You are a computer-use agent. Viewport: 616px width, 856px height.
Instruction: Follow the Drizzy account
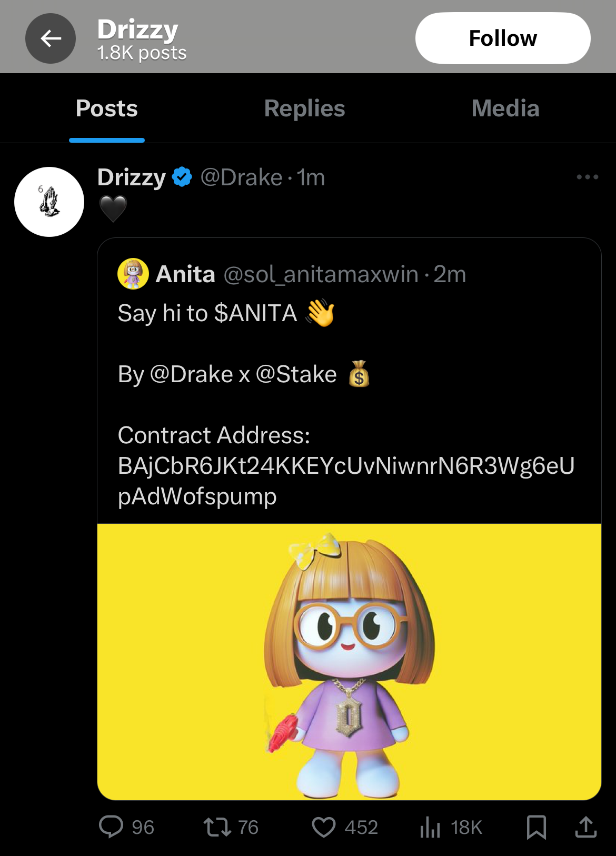pos(502,37)
